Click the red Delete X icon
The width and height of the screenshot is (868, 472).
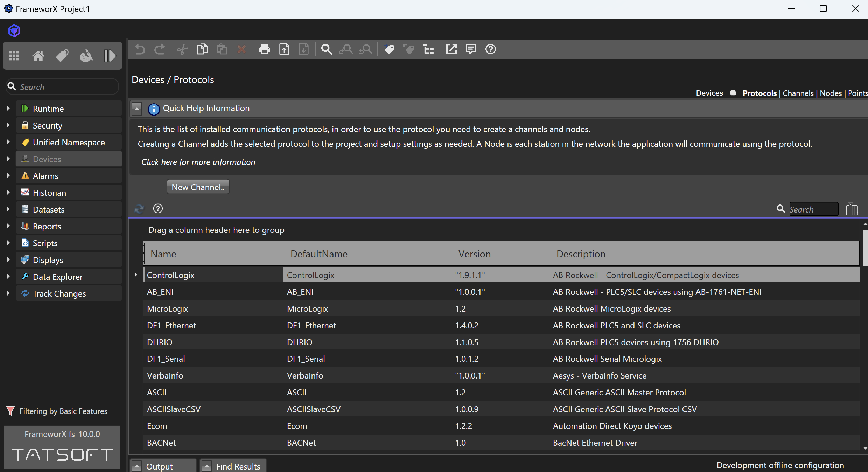[x=241, y=49]
